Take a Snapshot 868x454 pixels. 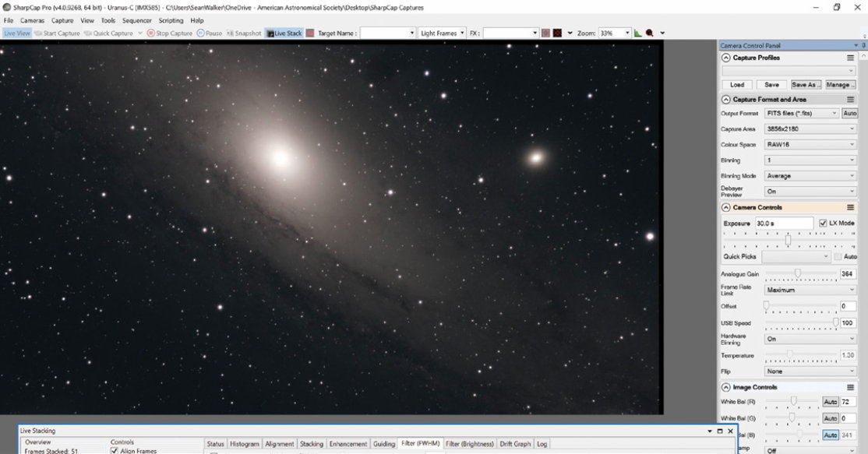tap(244, 33)
